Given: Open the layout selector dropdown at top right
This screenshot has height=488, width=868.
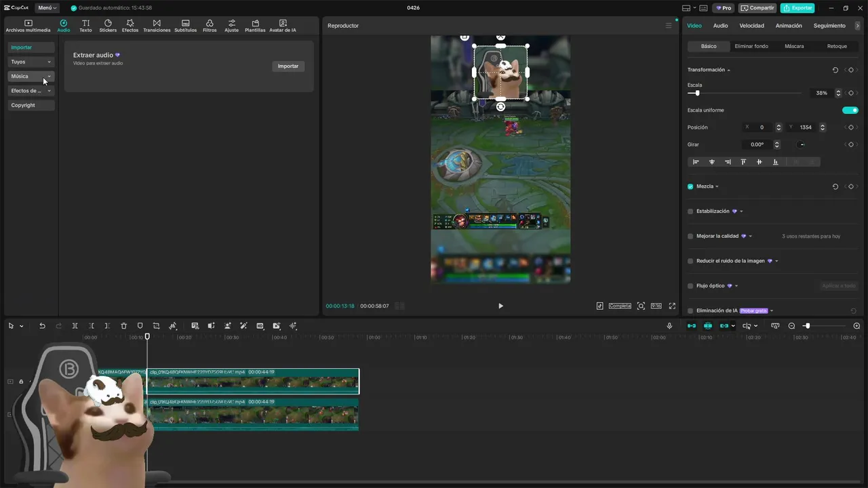Looking at the screenshot, I should [x=688, y=8].
